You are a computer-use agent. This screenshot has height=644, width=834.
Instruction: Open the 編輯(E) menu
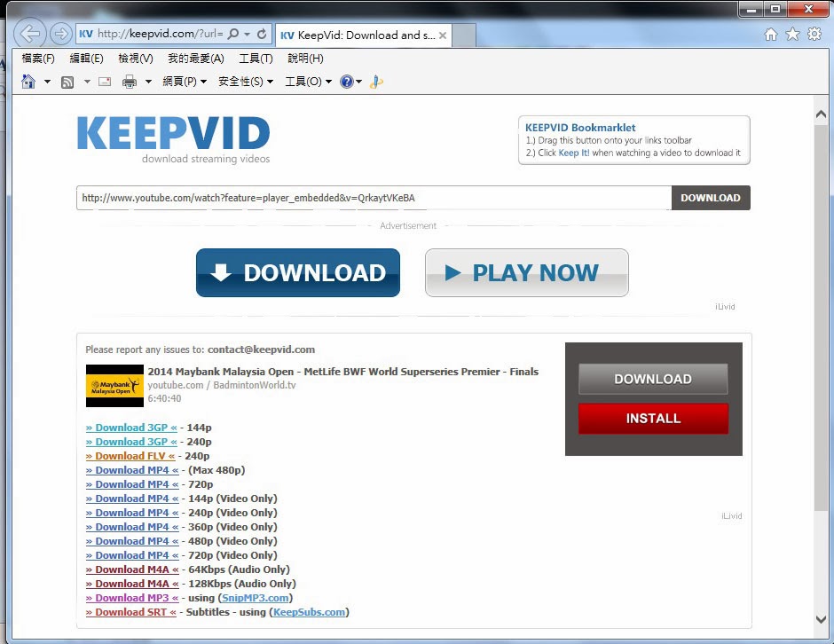tap(86, 59)
